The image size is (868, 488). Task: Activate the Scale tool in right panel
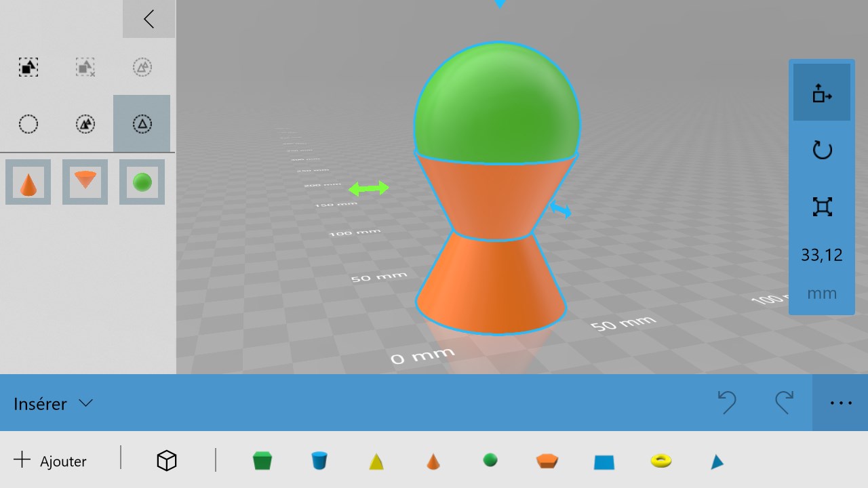(822, 207)
